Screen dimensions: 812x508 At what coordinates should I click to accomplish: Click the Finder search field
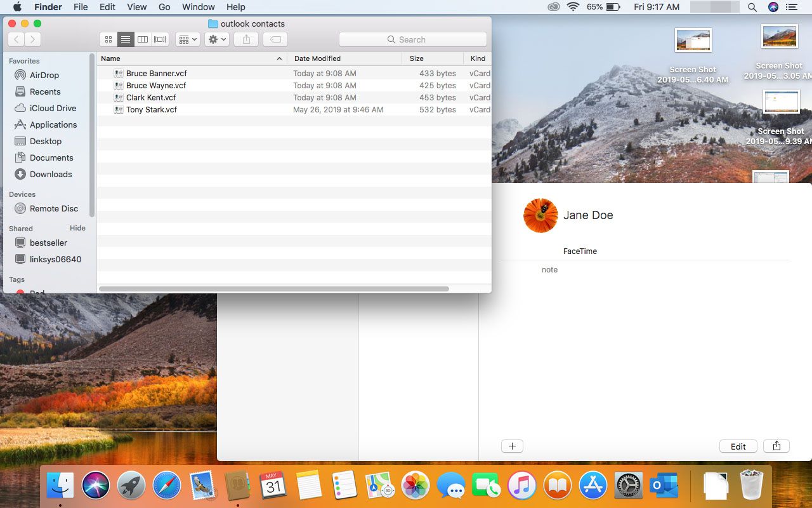pos(413,39)
